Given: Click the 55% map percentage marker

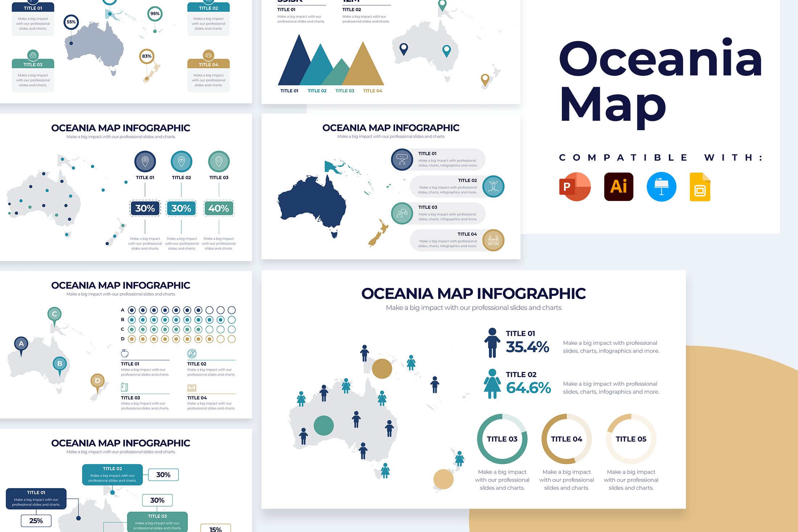Looking at the screenshot, I should click(x=71, y=22).
